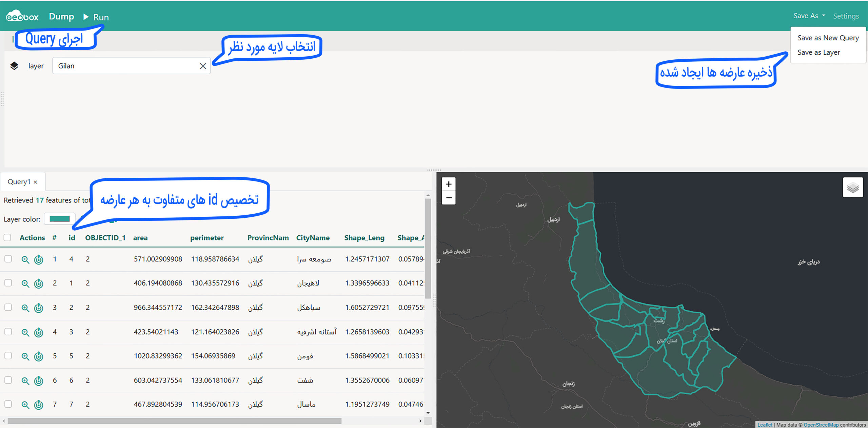Image resolution: width=868 pixels, height=428 pixels.
Task: Click the geobox logo
Action: coord(22,16)
